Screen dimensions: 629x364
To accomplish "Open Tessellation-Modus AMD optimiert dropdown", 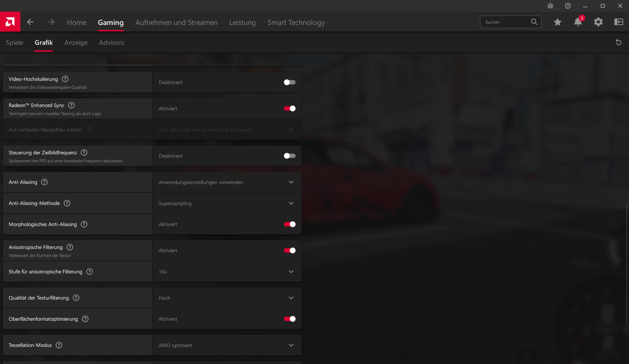I will (x=227, y=345).
